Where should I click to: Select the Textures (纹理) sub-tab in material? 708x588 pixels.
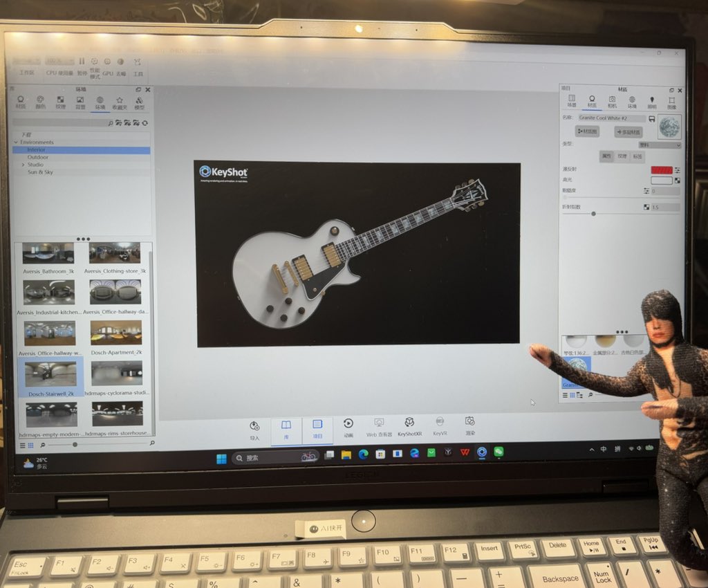pos(622,156)
